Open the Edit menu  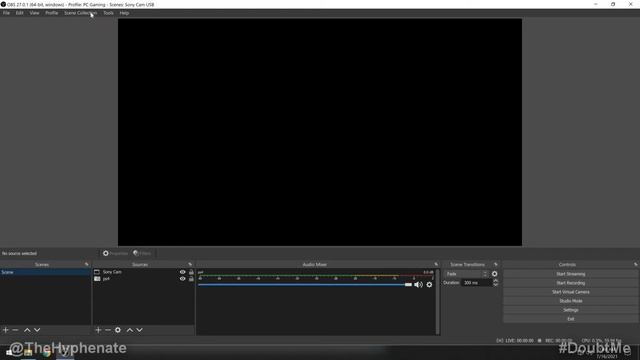(x=19, y=13)
